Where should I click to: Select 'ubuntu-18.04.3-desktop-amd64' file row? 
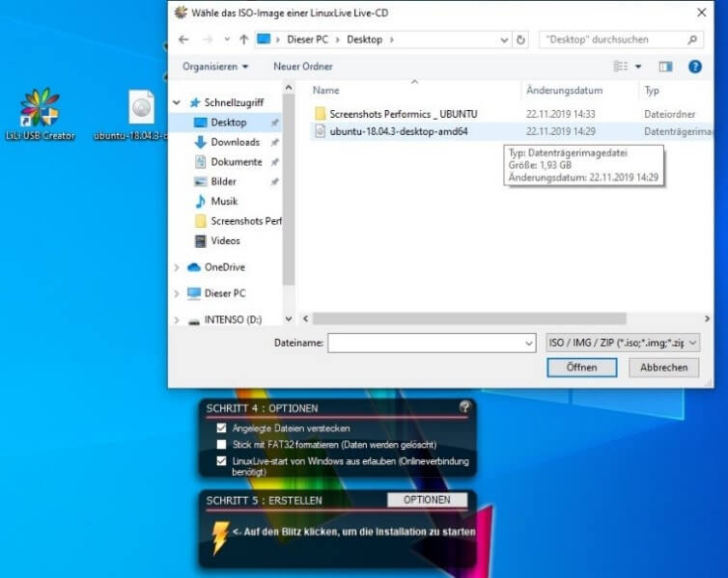coord(511,132)
